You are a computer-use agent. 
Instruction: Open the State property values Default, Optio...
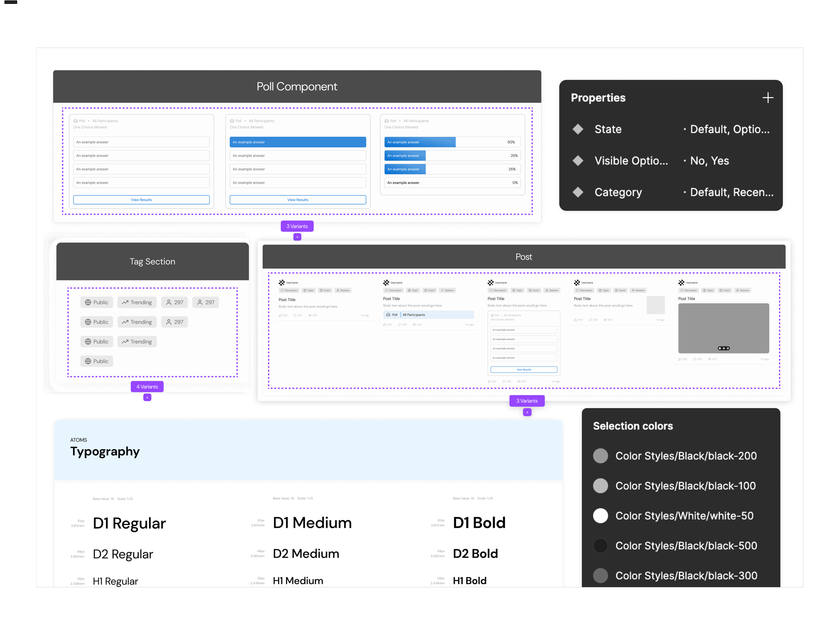click(x=729, y=129)
